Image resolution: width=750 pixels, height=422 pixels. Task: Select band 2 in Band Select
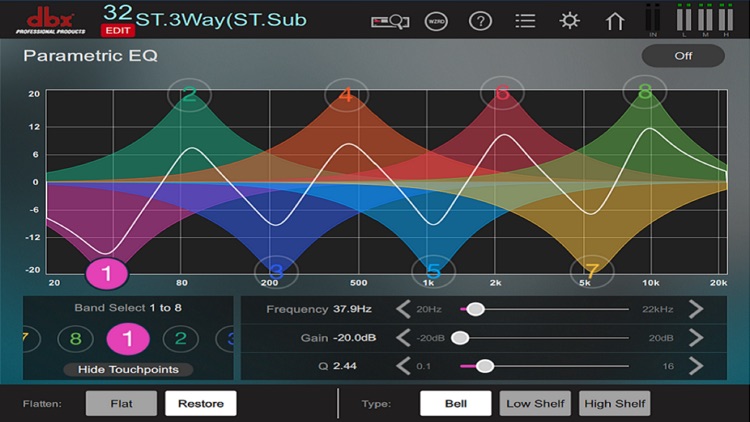[180, 338]
